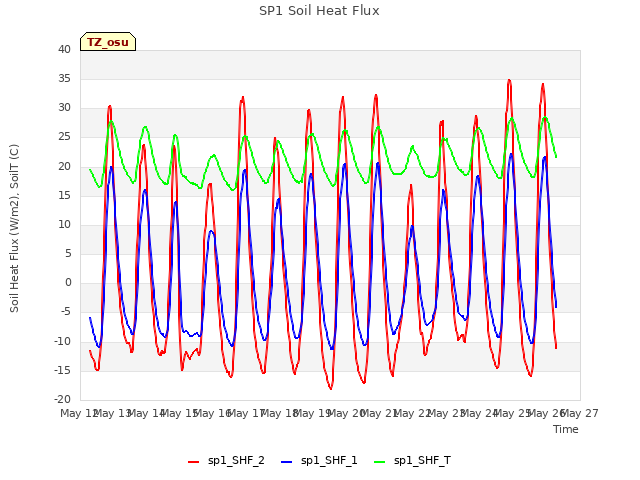
Task: Click the y-axis tick value 40
Action: coord(64,49)
